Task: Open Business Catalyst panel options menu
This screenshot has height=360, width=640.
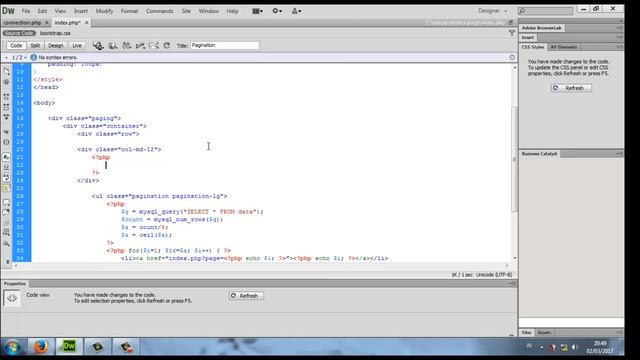Action: (x=619, y=154)
